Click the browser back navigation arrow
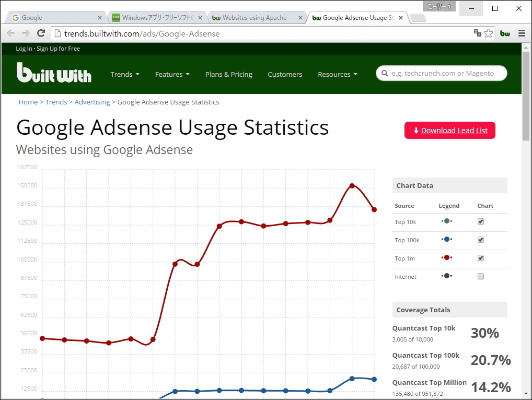Screen dimensions: 532x400 tap(10, 33)
